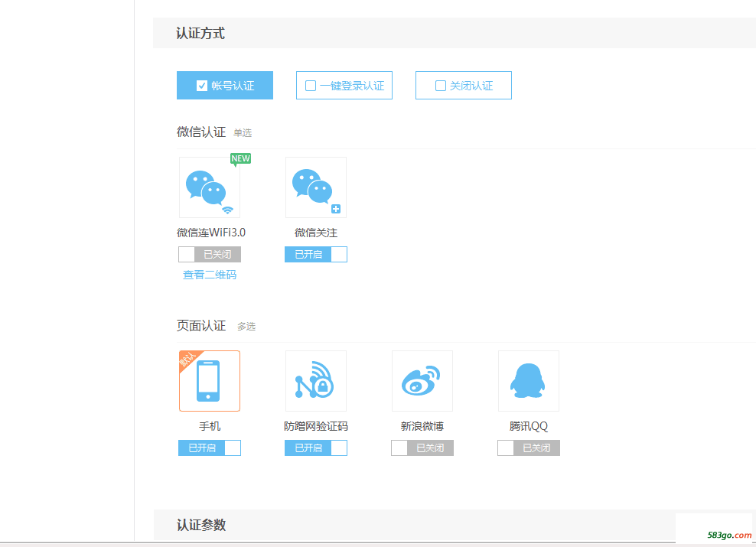The image size is (756, 547).
Task: Click the 单选 hint text
Action: coord(243,133)
